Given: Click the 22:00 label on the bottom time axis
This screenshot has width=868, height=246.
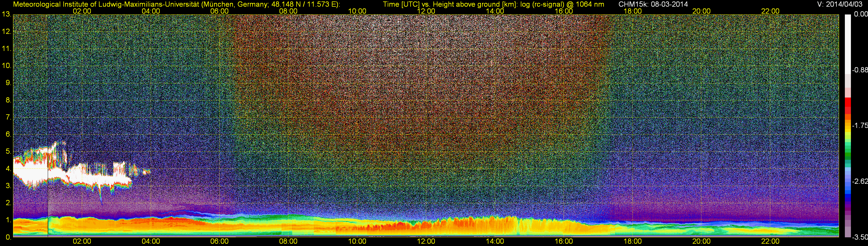Looking at the screenshot, I should (770, 241).
